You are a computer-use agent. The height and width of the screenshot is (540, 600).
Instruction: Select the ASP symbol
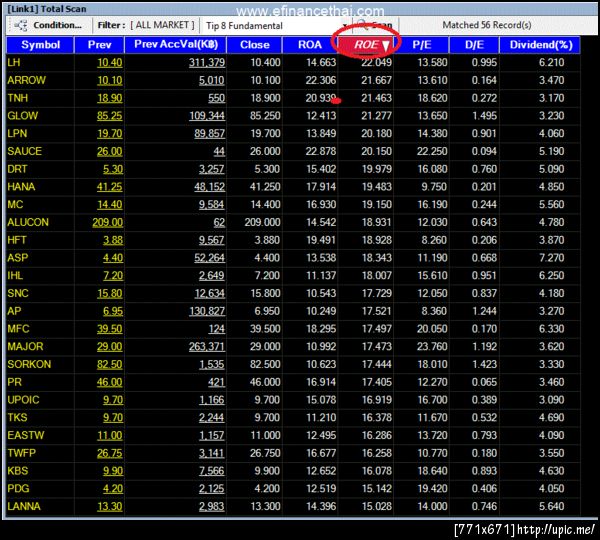tap(18, 258)
